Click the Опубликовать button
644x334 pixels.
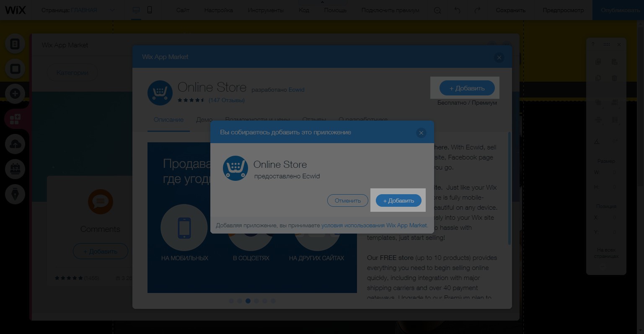click(x=619, y=10)
